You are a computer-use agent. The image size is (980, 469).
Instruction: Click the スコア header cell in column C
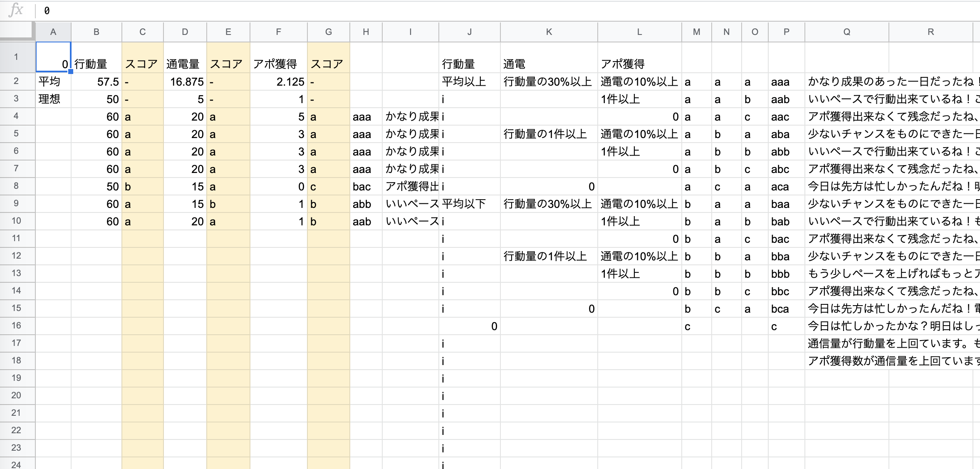[142, 64]
